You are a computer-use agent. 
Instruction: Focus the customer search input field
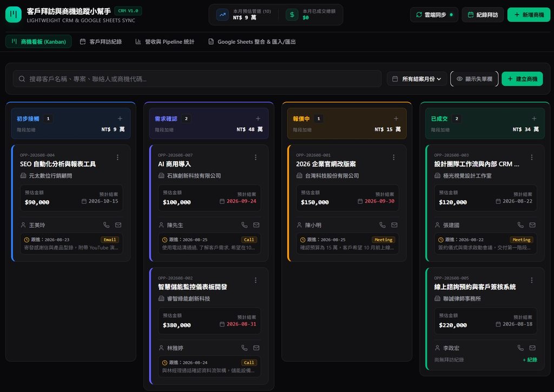[197, 79]
